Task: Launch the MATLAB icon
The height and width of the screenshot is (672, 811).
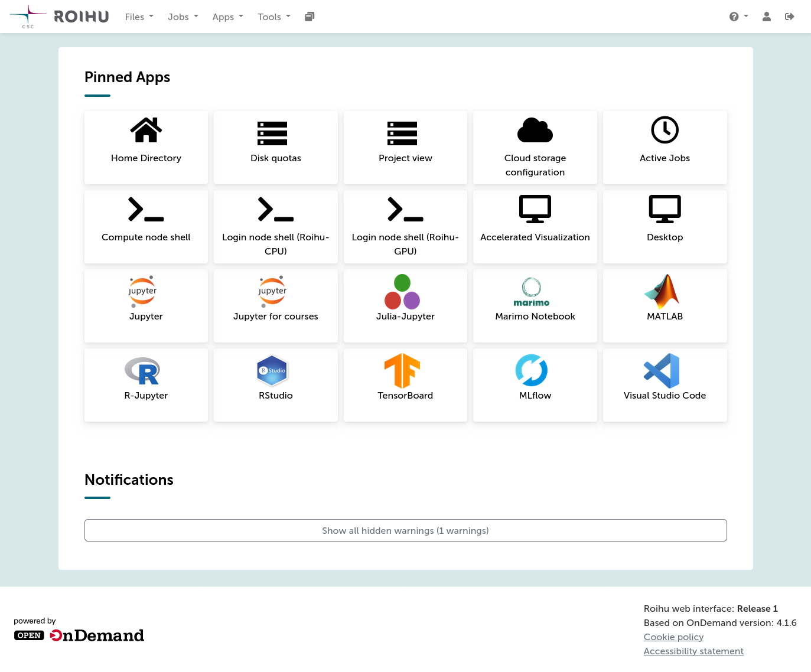Action: (x=662, y=292)
